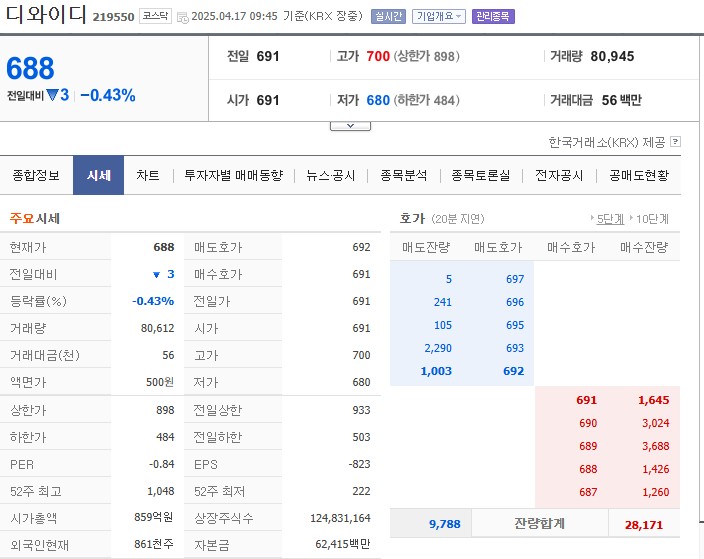The image size is (704, 559).
Task: Go to the 뉴스·공시 tab
Action: click(330, 175)
